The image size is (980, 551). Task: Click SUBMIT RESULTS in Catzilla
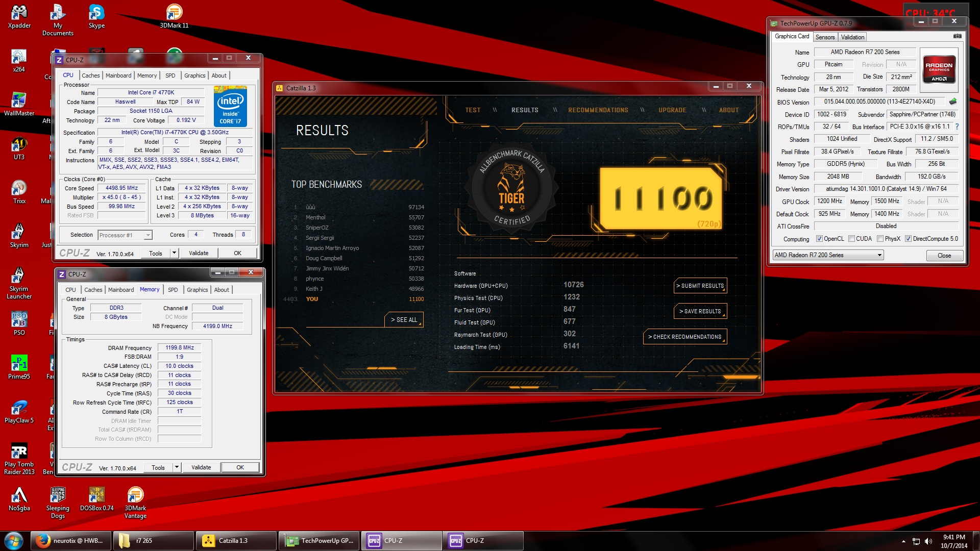coord(700,286)
